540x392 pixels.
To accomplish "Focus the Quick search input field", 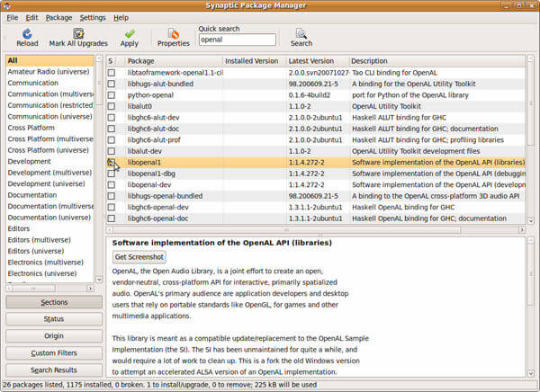I will click(238, 40).
